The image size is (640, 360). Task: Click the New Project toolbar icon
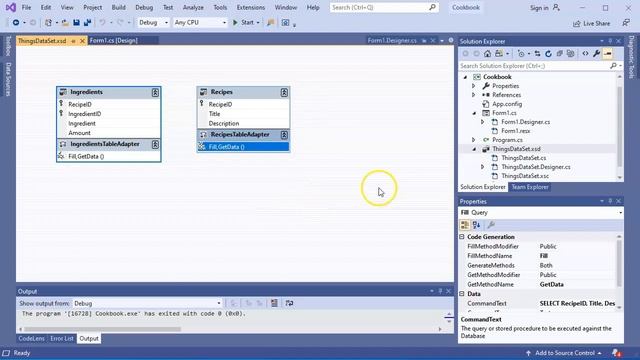pos(48,22)
